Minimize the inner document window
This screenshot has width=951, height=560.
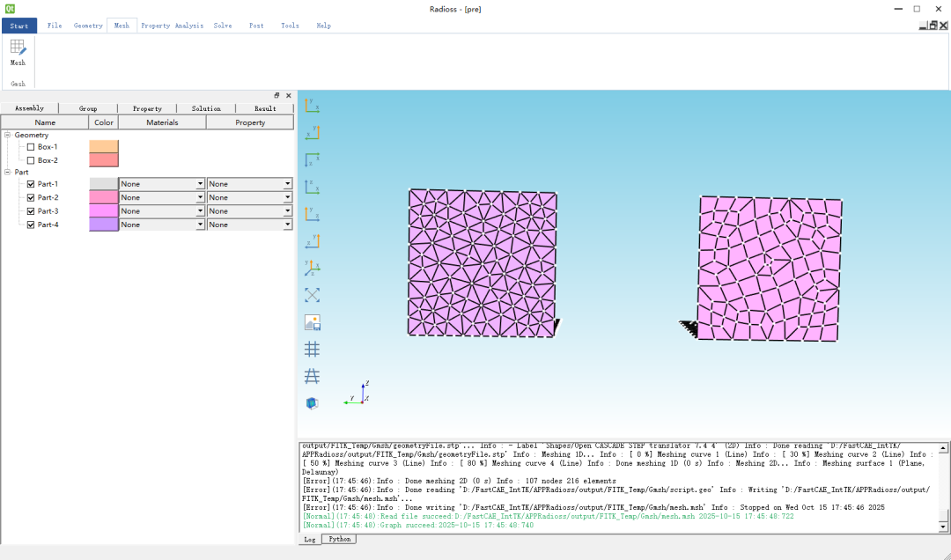(923, 26)
